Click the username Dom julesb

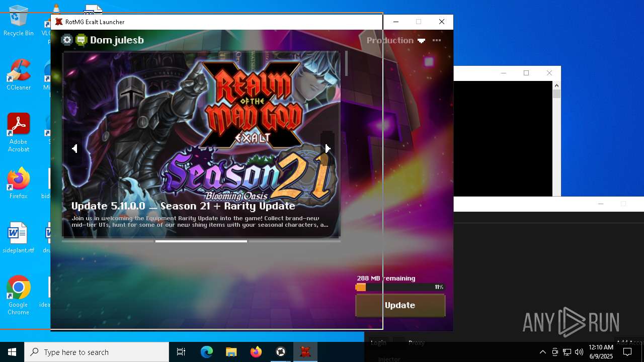tap(117, 40)
